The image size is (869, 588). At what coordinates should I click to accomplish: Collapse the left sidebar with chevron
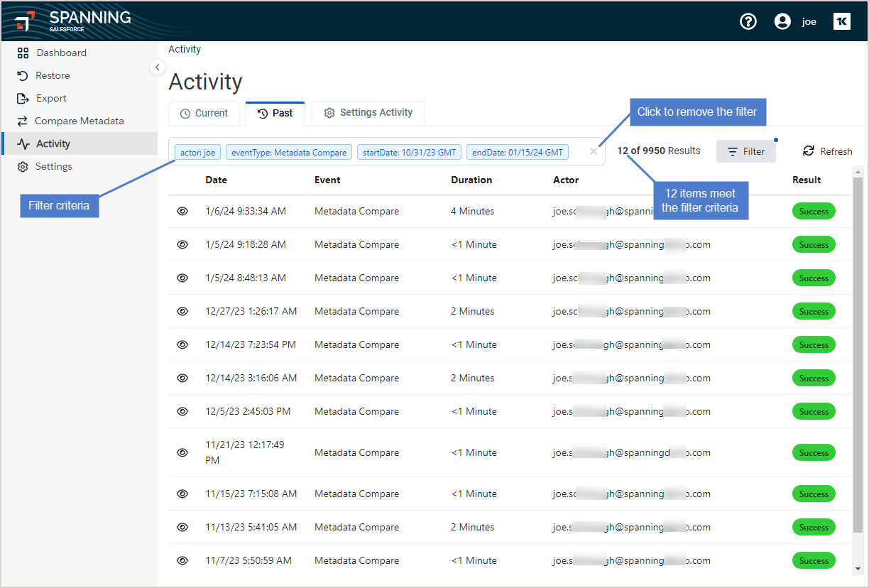(157, 67)
